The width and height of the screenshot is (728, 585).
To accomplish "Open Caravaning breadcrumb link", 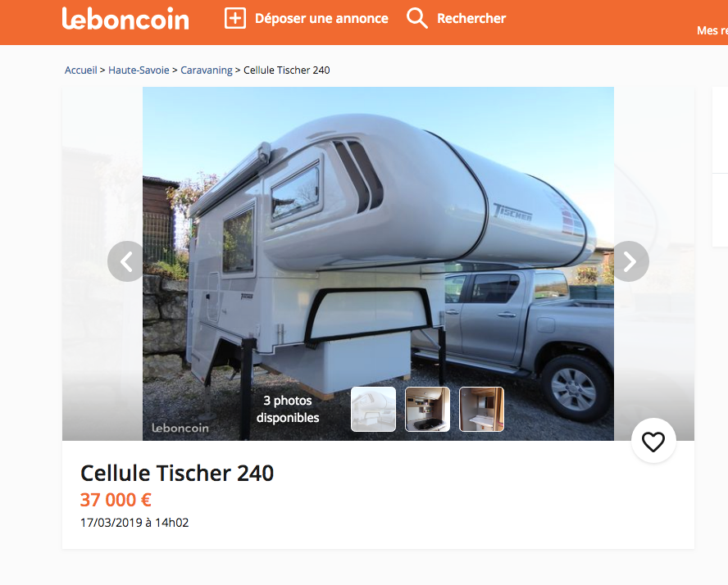I will click(x=206, y=70).
